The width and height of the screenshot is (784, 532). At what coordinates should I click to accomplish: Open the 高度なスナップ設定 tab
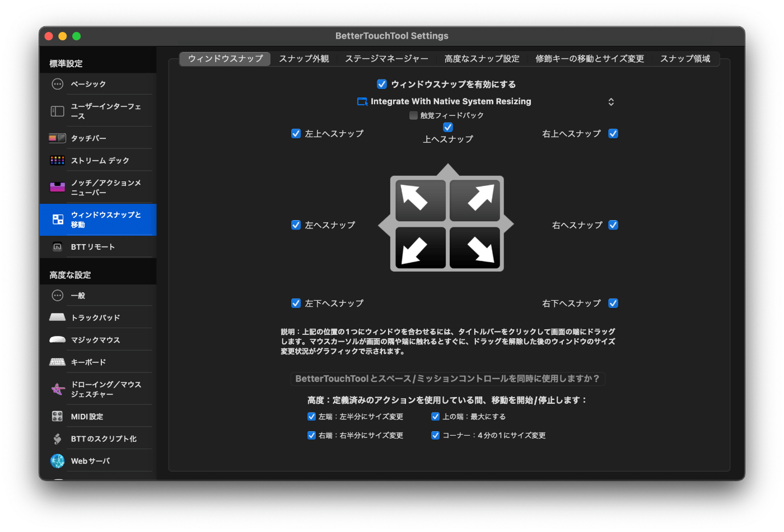(482, 58)
